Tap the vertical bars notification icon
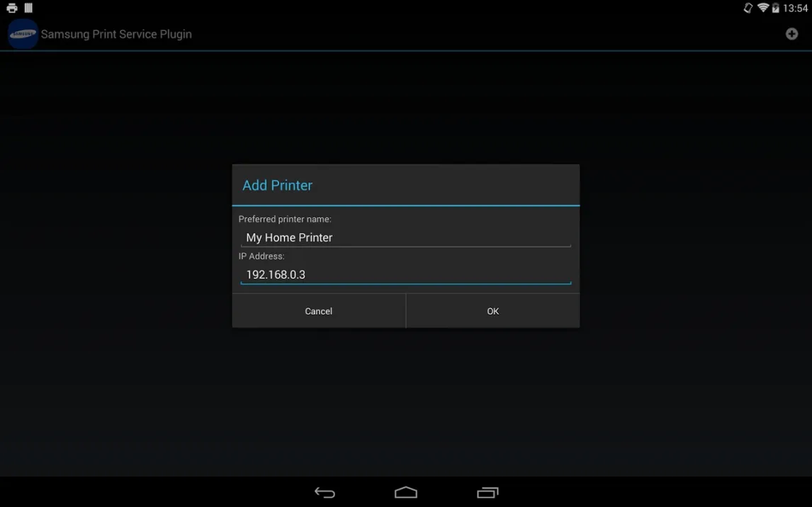The width and height of the screenshot is (812, 507). [28, 8]
